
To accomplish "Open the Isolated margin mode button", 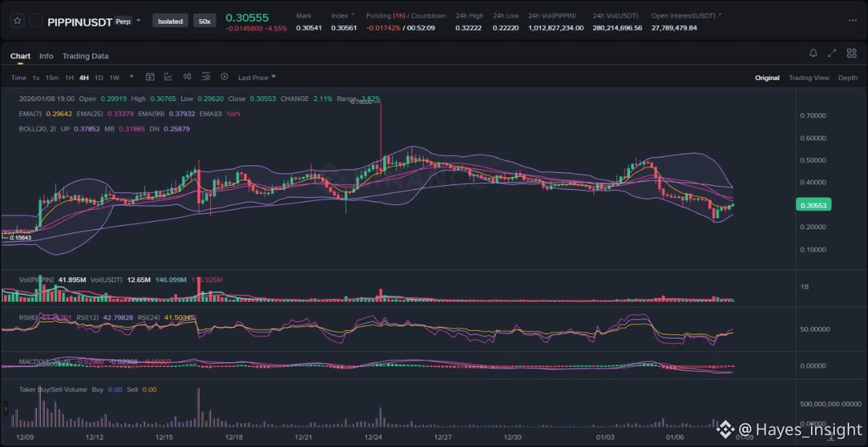I will tap(170, 21).
